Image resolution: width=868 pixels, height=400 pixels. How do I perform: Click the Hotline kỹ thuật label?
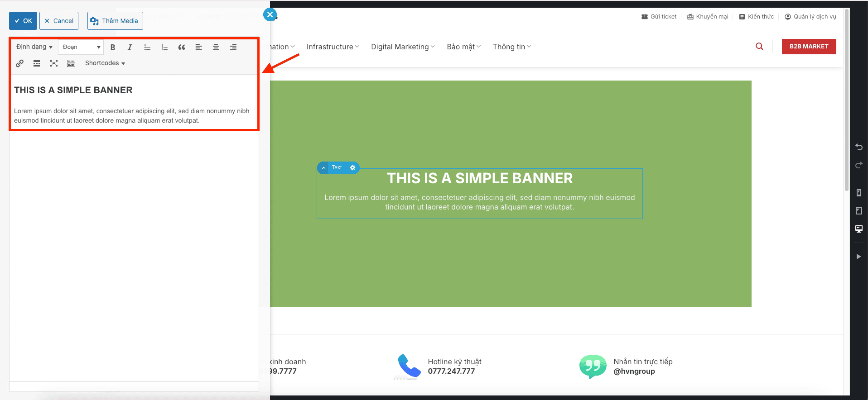pos(454,362)
